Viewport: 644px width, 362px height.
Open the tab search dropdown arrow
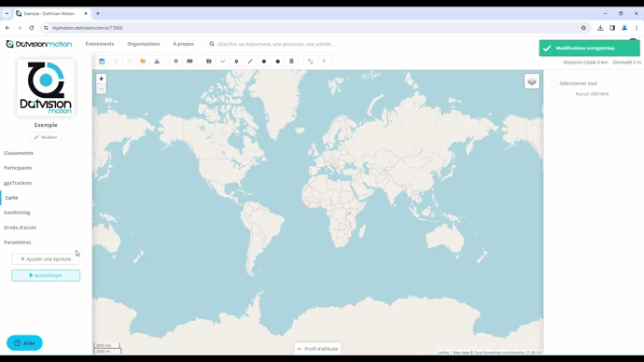point(7,14)
